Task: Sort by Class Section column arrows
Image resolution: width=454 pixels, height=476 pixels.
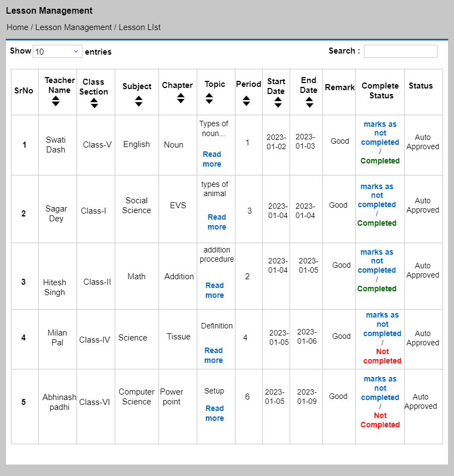Action: 95,103
